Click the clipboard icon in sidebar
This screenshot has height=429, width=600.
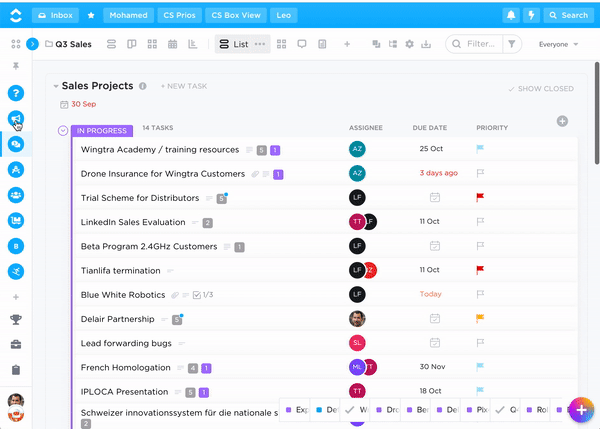coord(16,370)
